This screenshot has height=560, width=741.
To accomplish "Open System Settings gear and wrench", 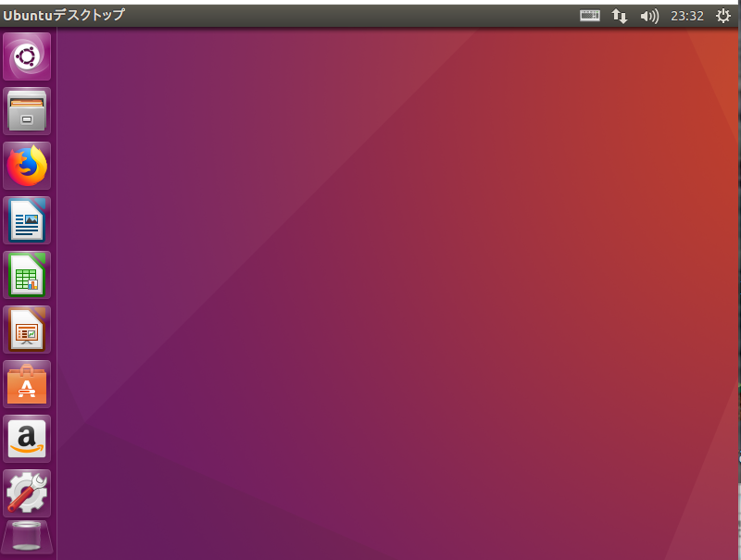I will 27,493.
